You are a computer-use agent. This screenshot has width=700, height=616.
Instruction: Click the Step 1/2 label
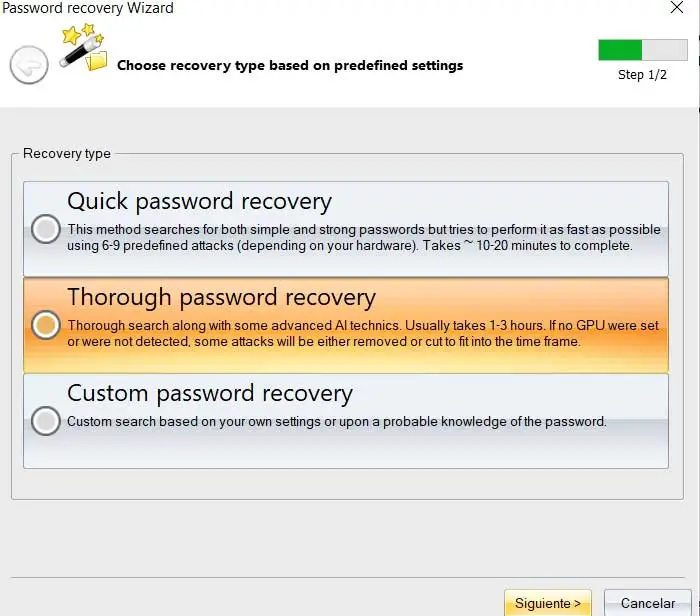point(642,75)
